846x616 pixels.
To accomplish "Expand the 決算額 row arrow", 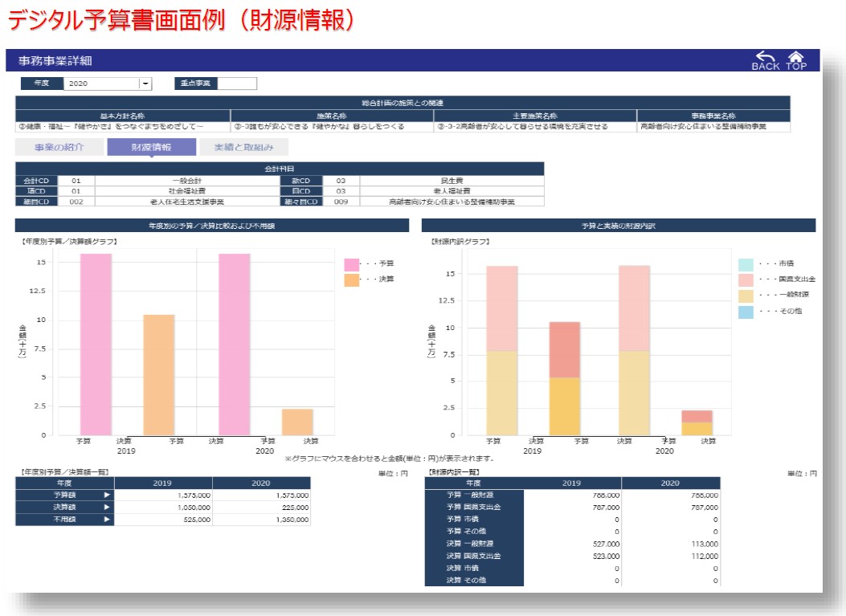I will tap(106, 508).
